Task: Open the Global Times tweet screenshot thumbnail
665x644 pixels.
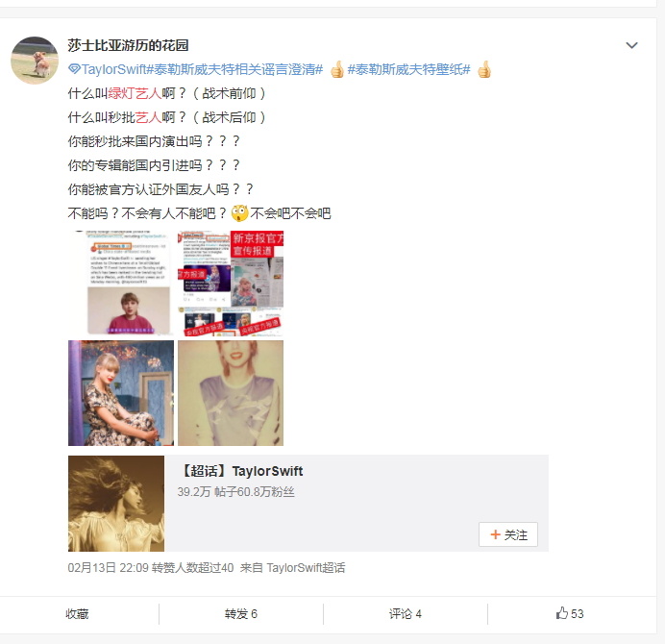Action: [121, 284]
